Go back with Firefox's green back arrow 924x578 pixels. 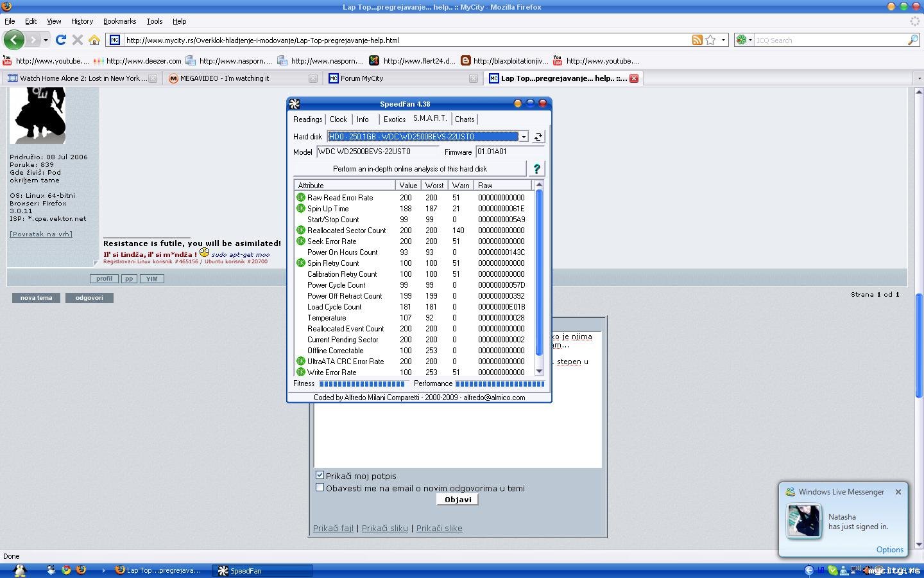pos(13,40)
